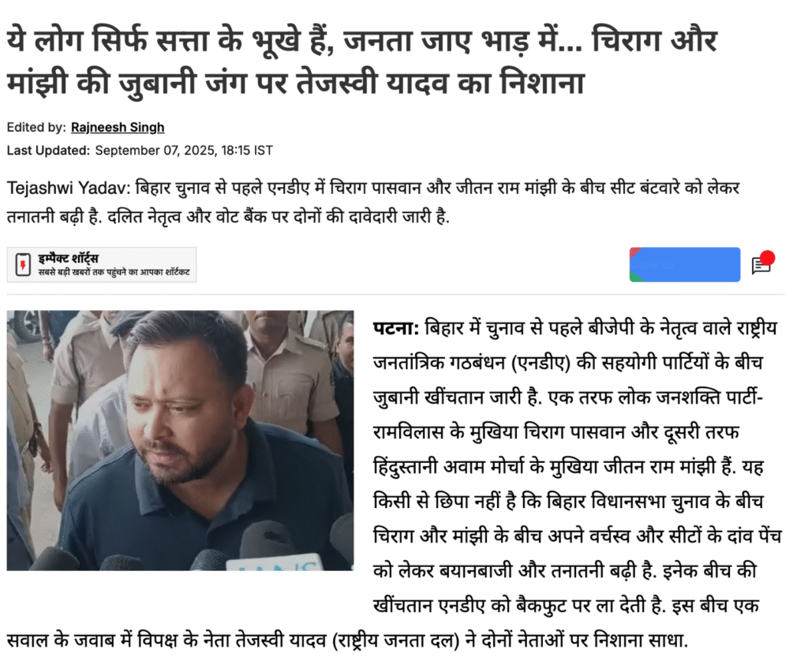
Task: Click the blue Follow us button
Action: pyautogui.click(x=685, y=265)
